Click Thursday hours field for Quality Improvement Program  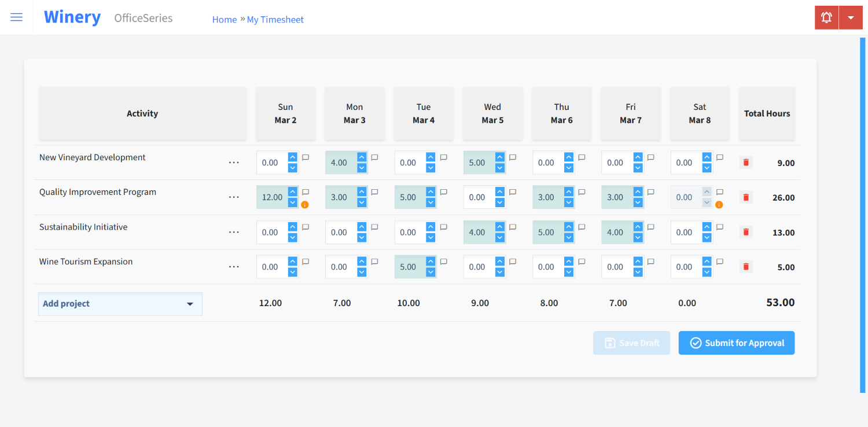[x=547, y=197]
